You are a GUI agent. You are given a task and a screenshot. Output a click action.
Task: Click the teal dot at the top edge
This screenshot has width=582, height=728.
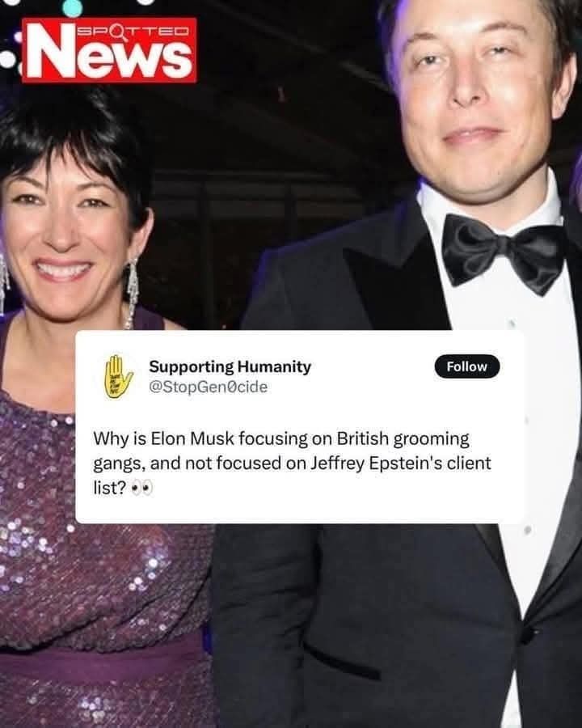click(72, 7)
